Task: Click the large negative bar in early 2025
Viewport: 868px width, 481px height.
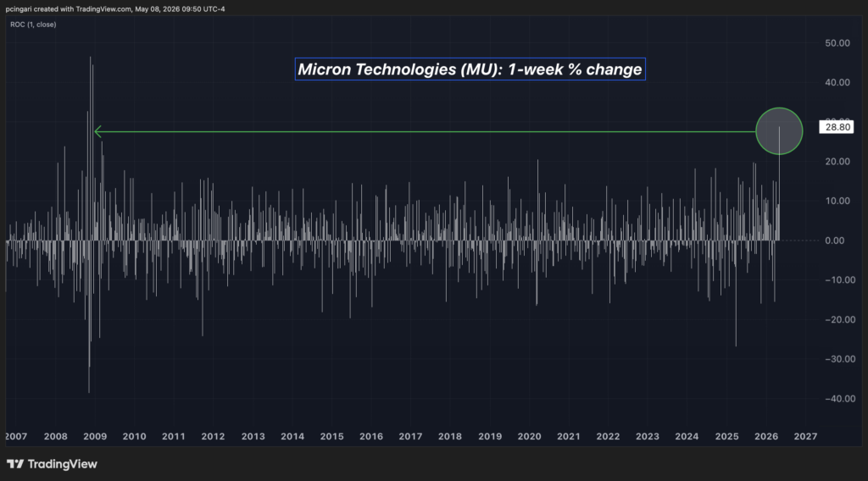Action: (x=736, y=294)
